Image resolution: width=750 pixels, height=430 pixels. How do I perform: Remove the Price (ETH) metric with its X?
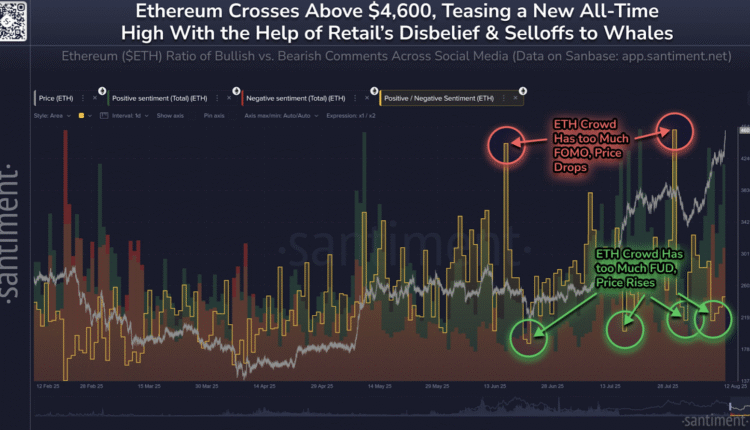pos(95,98)
